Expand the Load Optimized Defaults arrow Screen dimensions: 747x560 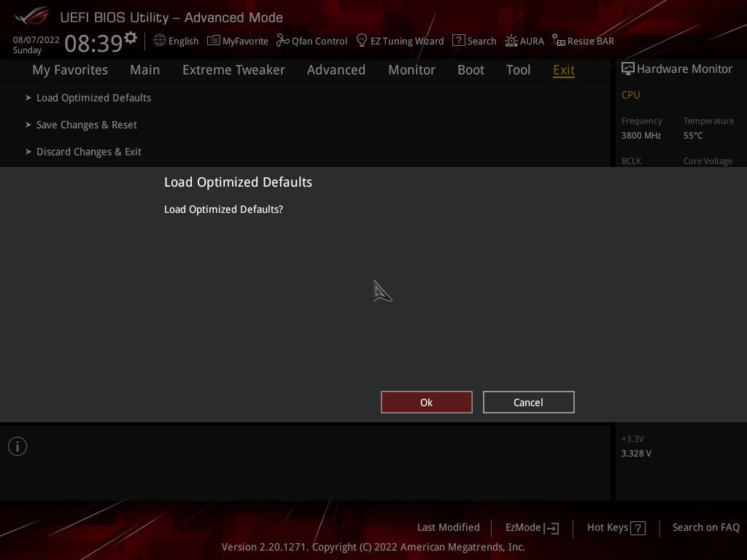tap(28, 98)
